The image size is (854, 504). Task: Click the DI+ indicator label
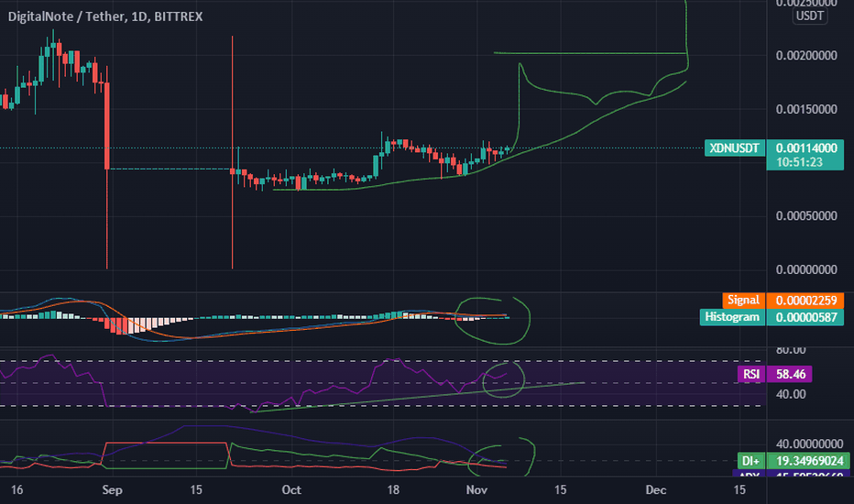pos(750,461)
